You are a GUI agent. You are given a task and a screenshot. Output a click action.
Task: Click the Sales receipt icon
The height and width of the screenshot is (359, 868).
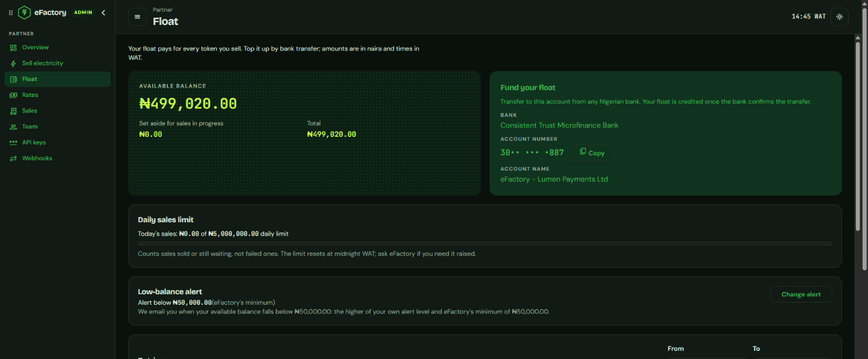13,111
